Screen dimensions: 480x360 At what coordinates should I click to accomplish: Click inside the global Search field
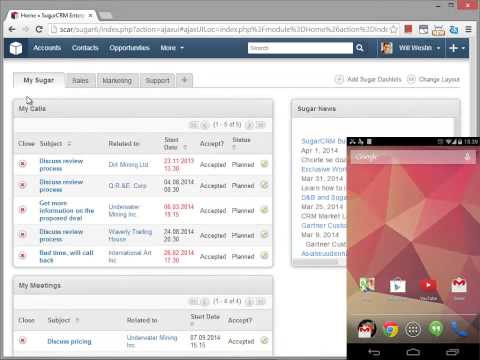(300, 48)
